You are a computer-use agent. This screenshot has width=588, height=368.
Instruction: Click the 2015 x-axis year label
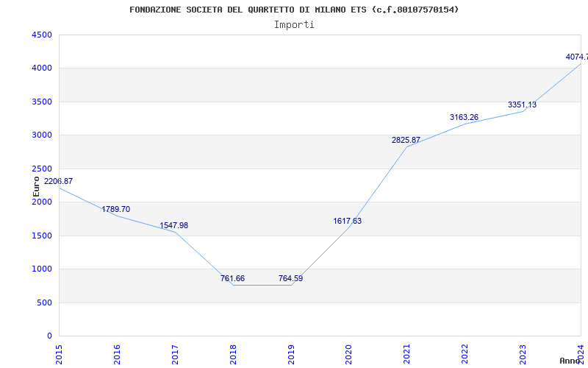click(59, 354)
